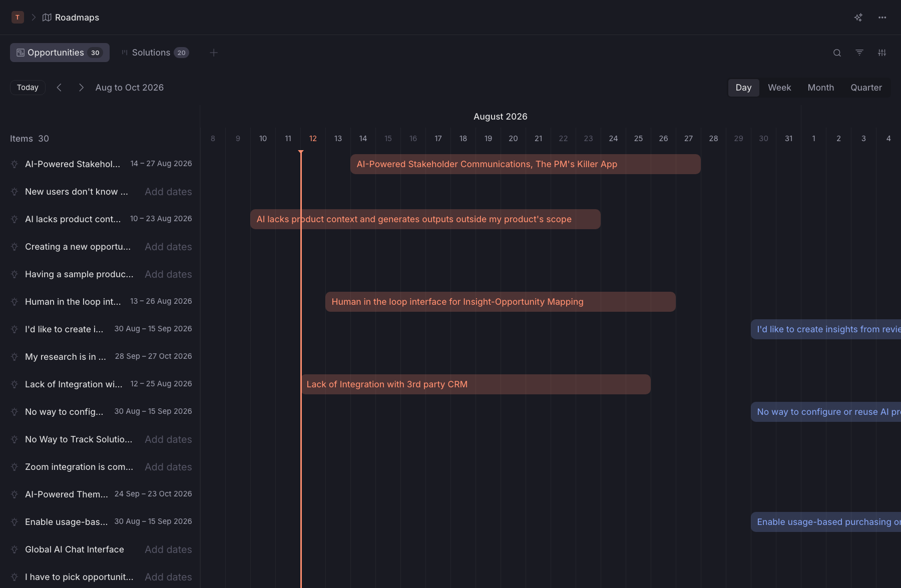The image size is (901, 588).
Task: Select the Day zoom level
Action: coord(743,88)
